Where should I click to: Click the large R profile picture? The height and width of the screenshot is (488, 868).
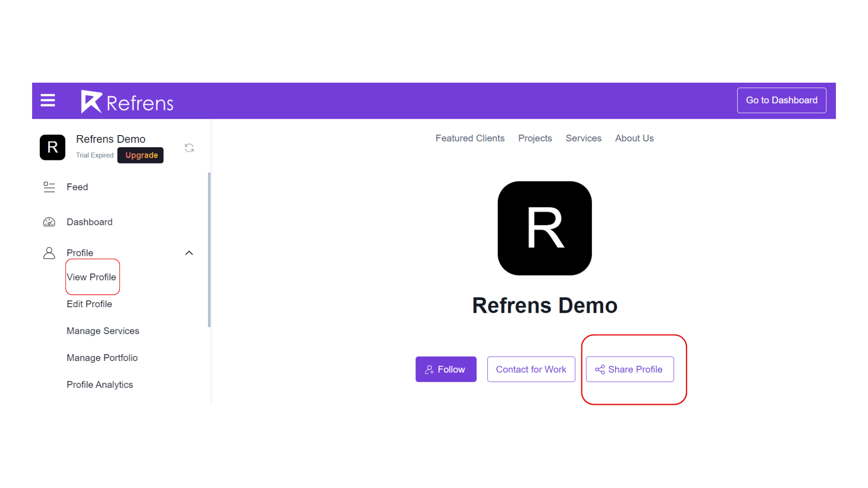point(544,228)
